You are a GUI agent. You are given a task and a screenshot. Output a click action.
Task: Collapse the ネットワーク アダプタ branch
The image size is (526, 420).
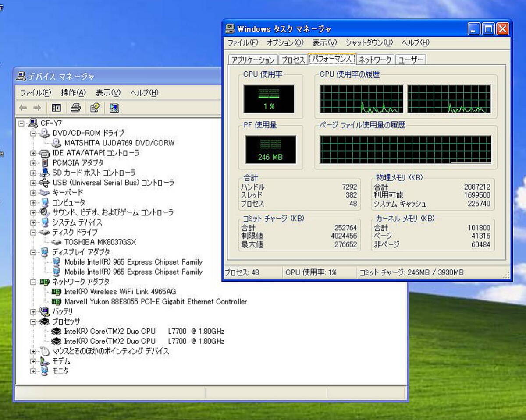33,282
